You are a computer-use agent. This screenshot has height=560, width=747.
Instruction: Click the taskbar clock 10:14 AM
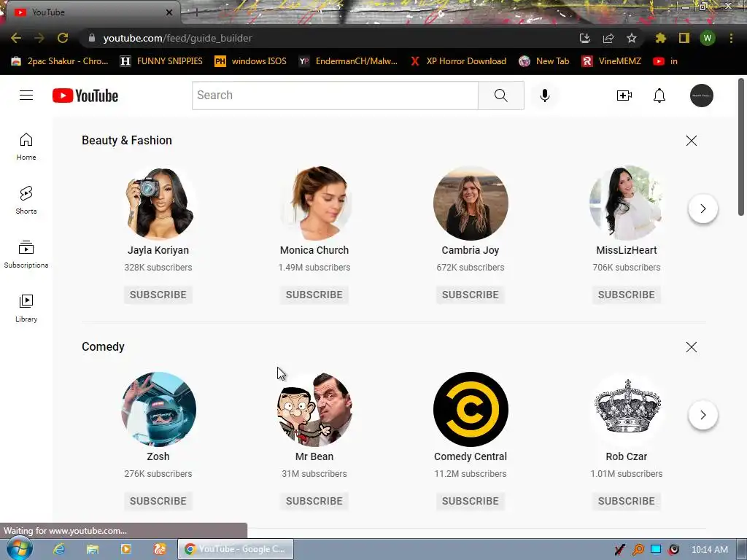pyautogui.click(x=709, y=550)
